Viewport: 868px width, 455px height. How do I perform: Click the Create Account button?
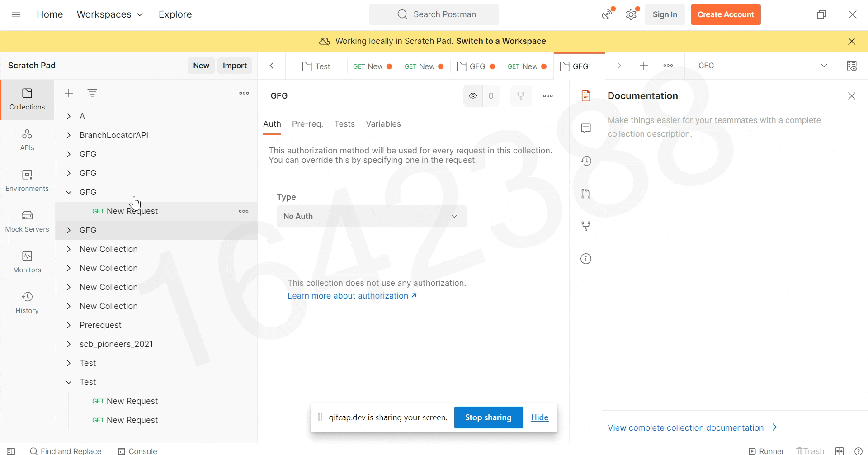pos(726,14)
